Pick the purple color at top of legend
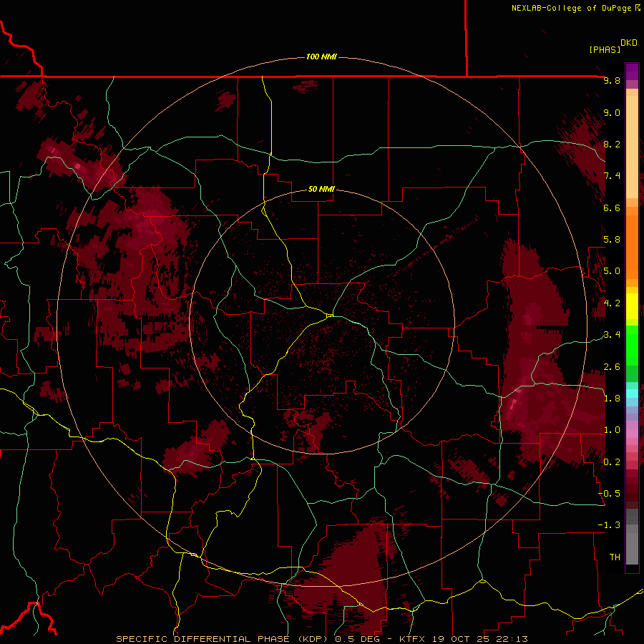Screen dimensions: 644x644 coord(632,72)
